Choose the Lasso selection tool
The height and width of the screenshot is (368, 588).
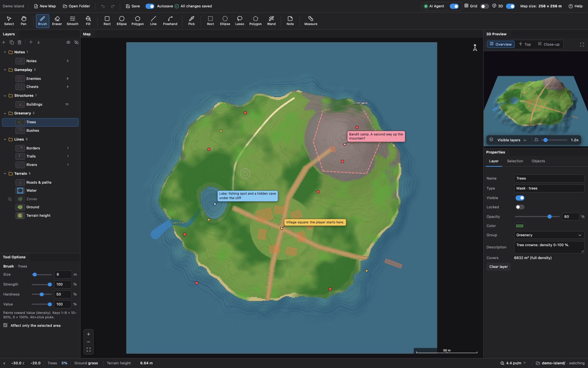click(240, 21)
